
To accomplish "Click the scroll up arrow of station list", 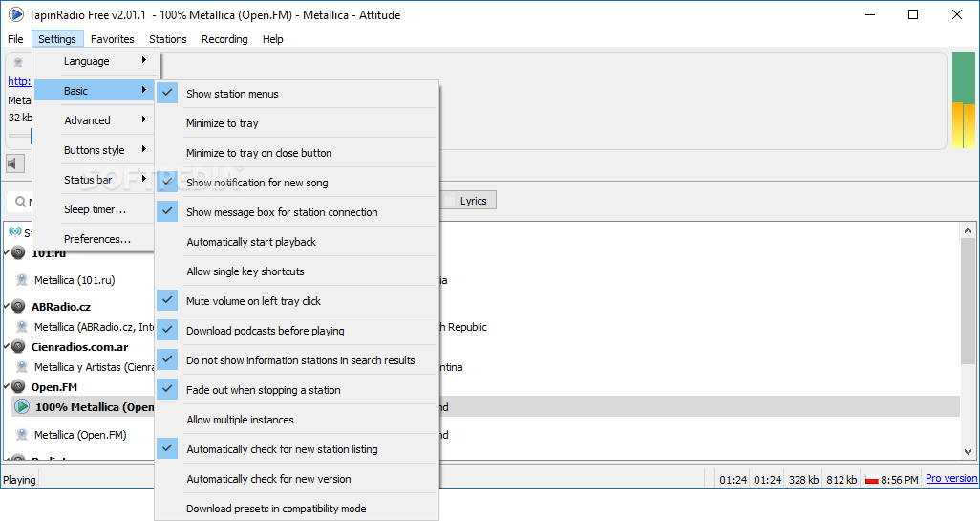I will coord(968,230).
